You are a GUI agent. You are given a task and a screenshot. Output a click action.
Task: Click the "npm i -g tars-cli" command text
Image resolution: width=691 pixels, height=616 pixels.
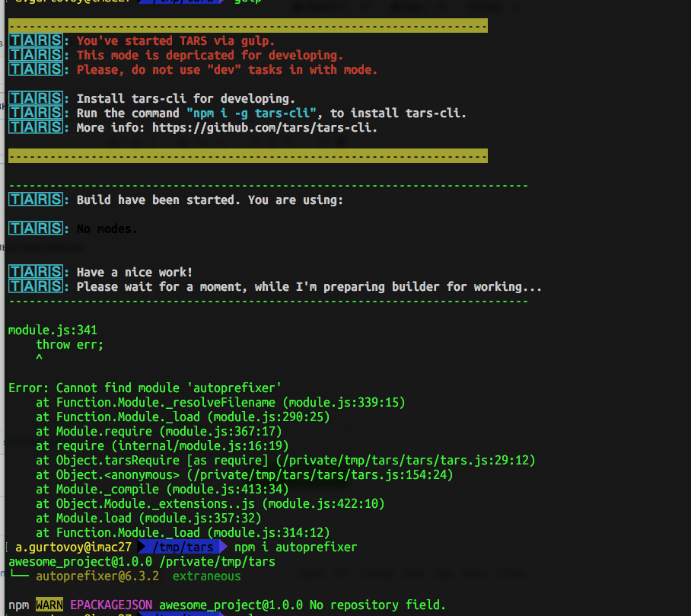point(251,113)
